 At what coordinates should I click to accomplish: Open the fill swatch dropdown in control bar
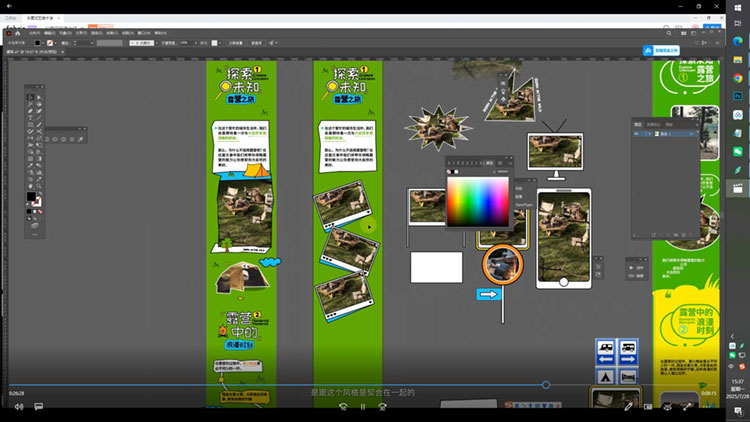(x=43, y=43)
